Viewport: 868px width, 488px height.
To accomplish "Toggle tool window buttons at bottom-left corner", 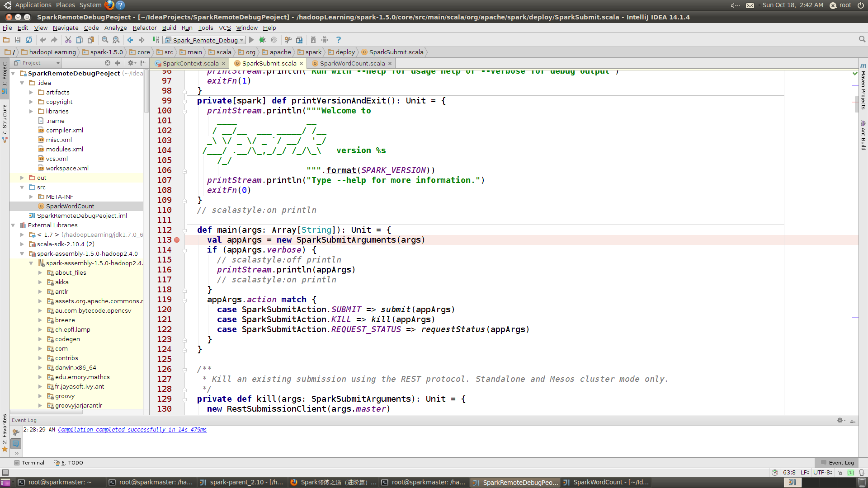I will (5, 473).
